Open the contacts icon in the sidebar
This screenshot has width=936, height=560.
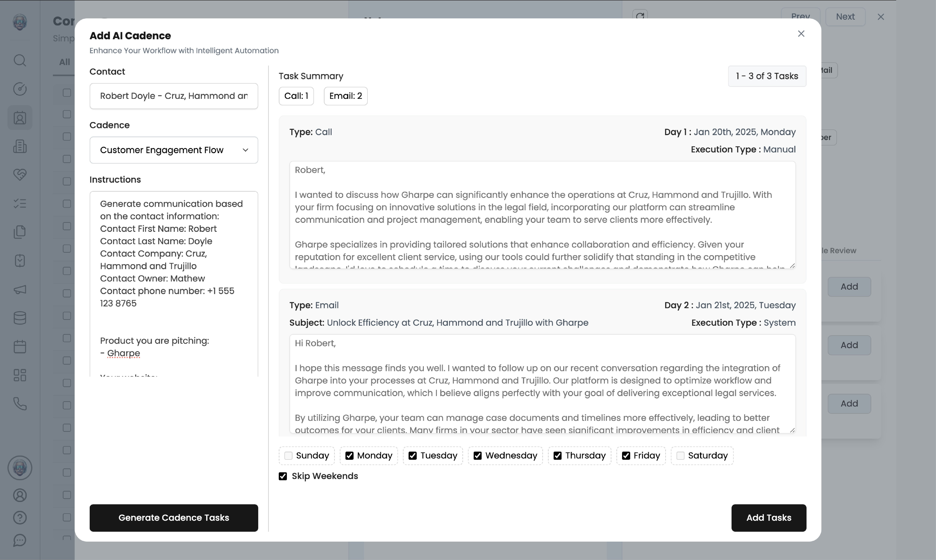20,118
